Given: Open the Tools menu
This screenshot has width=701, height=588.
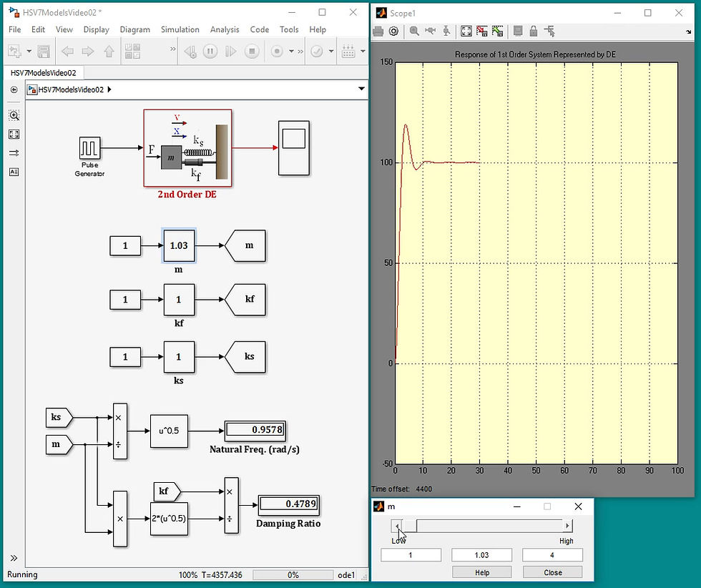Looking at the screenshot, I should [x=289, y=29].
